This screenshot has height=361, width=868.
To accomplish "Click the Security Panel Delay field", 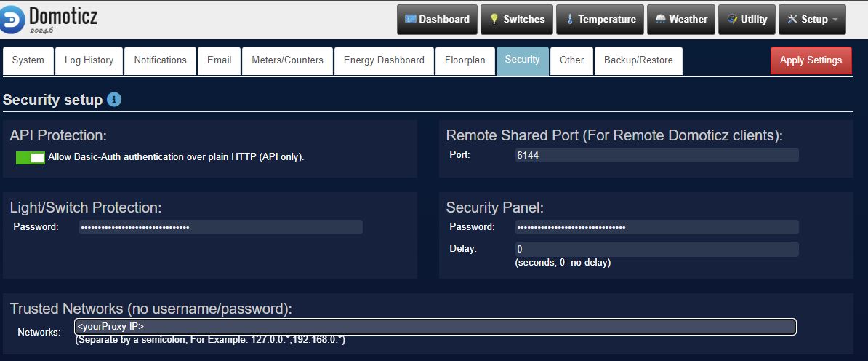I will point(656,249).
